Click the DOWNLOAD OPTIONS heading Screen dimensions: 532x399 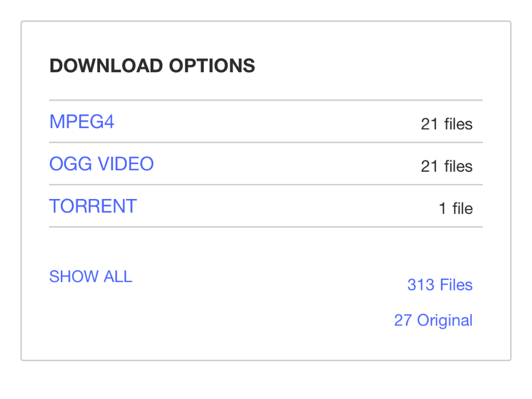152,66
